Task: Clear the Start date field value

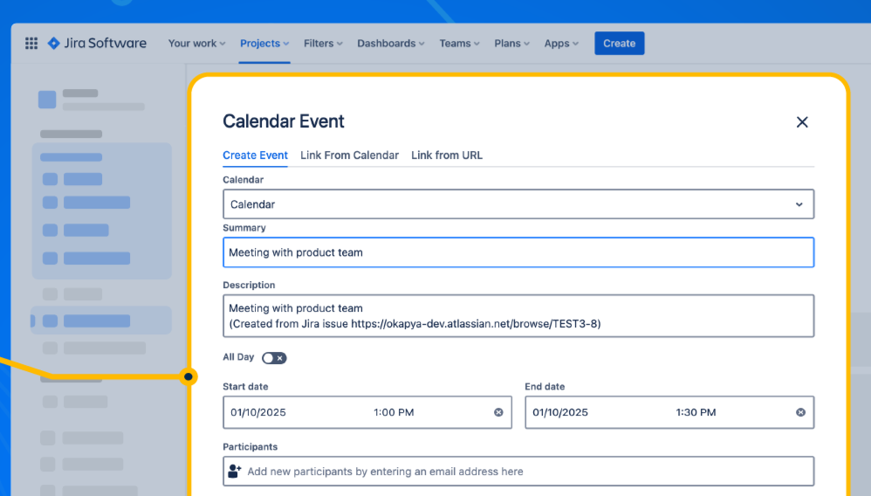Action: (498, 412)
